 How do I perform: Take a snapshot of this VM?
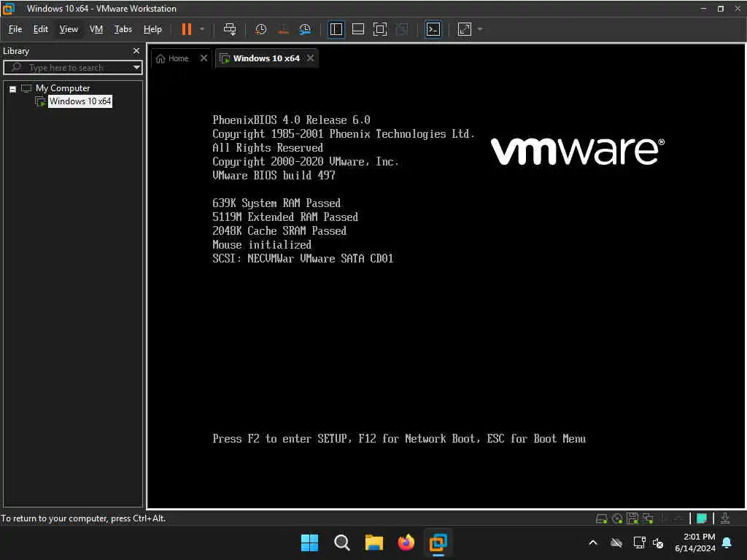pos(260,29)
